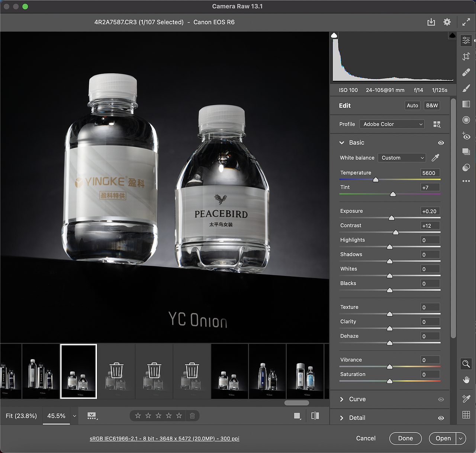Open the Presets panel

(x=466, y=168)
